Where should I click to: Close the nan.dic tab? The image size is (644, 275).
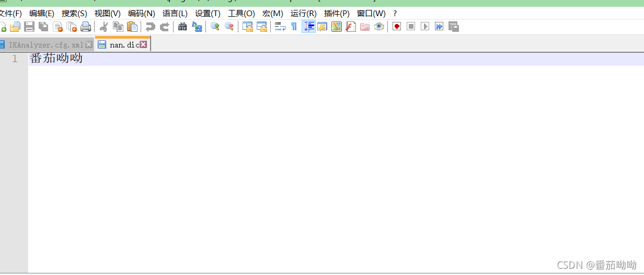coord(143,45)
